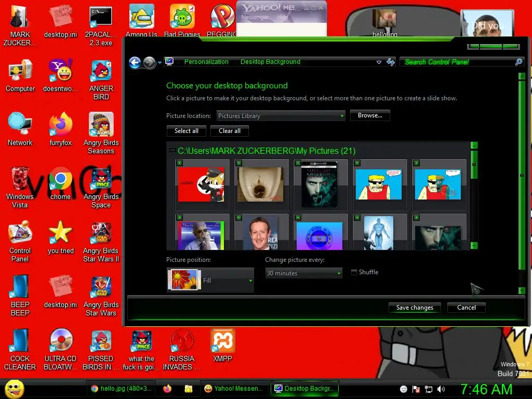The width and height of the screenshot is (532, 399).
Task: Open recent pages dropdown beside forward arrow
Action: 159,63
